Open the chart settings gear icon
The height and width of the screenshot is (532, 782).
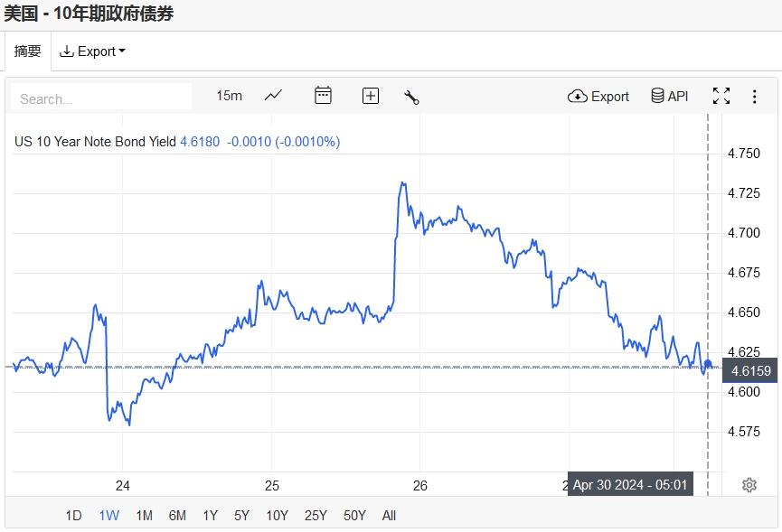coord(749,485)
